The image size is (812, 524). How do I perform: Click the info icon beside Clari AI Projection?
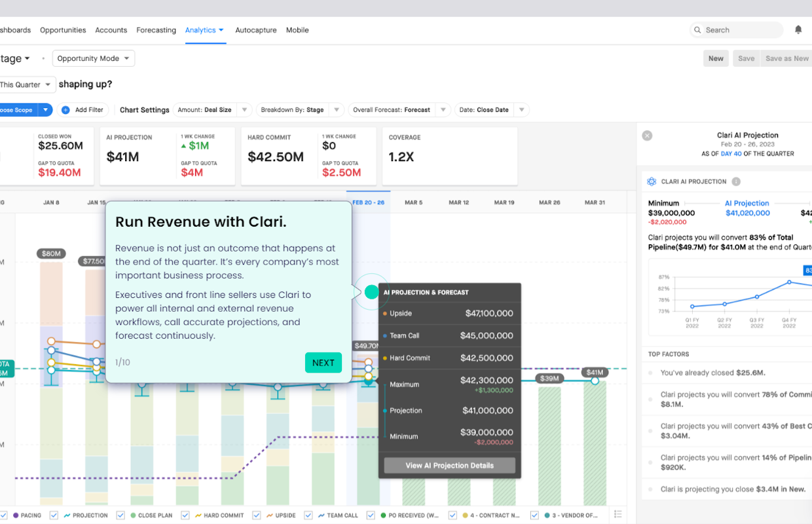736,181
